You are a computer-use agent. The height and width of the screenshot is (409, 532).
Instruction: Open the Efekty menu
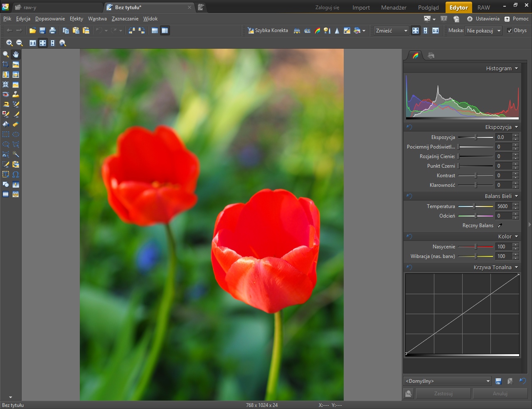click(76, 19)
